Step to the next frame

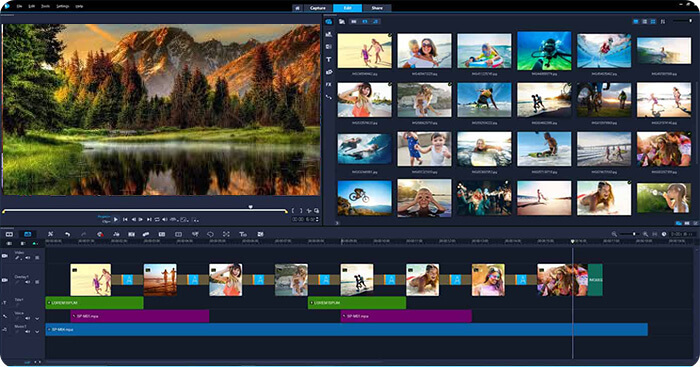pyautogui.click(x=141, y=219)
